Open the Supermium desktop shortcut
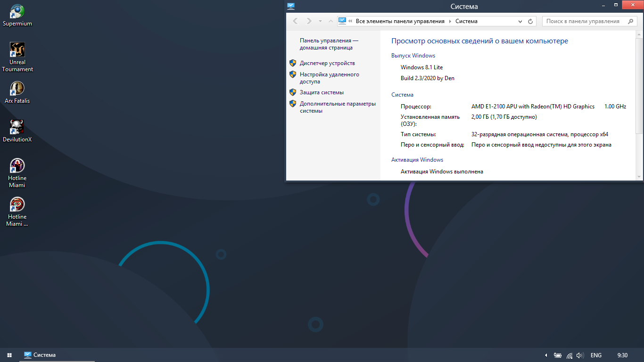The height and width of the screenshot is (362, 644). tap(17, 16)
